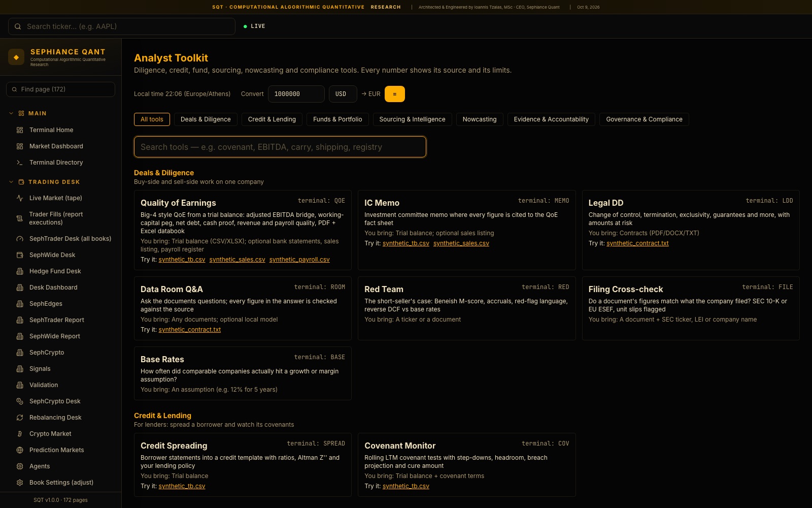Switch to Deals & Diligence filter
Image resolution: width=812 pixels, height=508 pixels.
point(206,119)
